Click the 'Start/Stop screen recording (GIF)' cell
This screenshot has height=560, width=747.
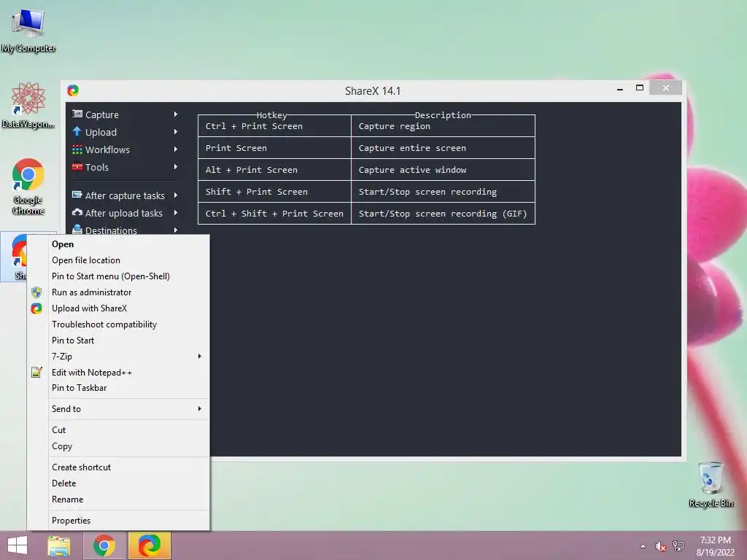(x=443, y=214)
